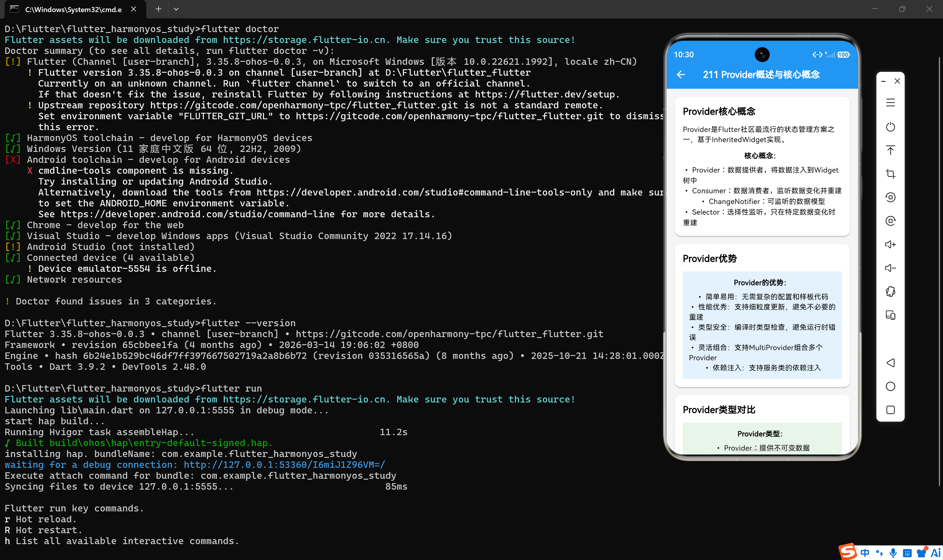Click the gitcode flutter_flutter.git URL in version output
This screenshot has width=943, height=560.
coord(449,334)
